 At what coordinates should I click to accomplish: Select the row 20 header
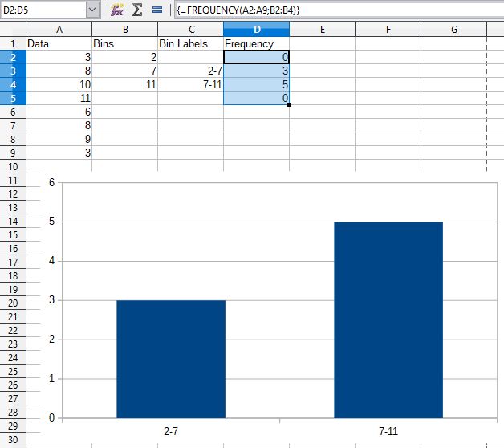click(x=13, y=303)
